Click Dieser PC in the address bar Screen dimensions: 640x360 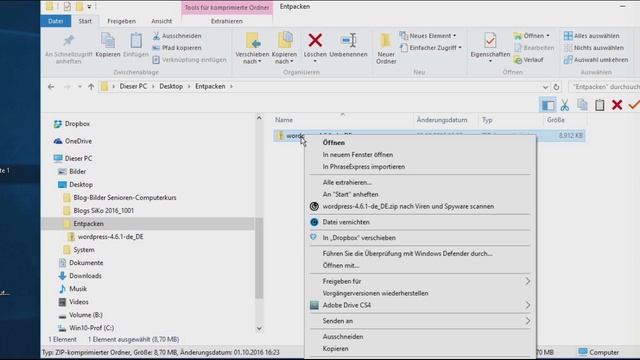point(133,87)
